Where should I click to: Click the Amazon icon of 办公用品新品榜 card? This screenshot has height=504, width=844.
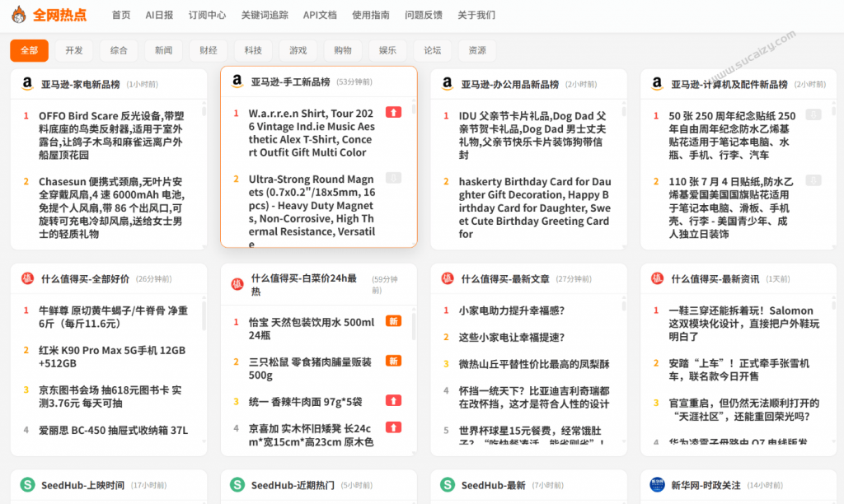(447, 84)
